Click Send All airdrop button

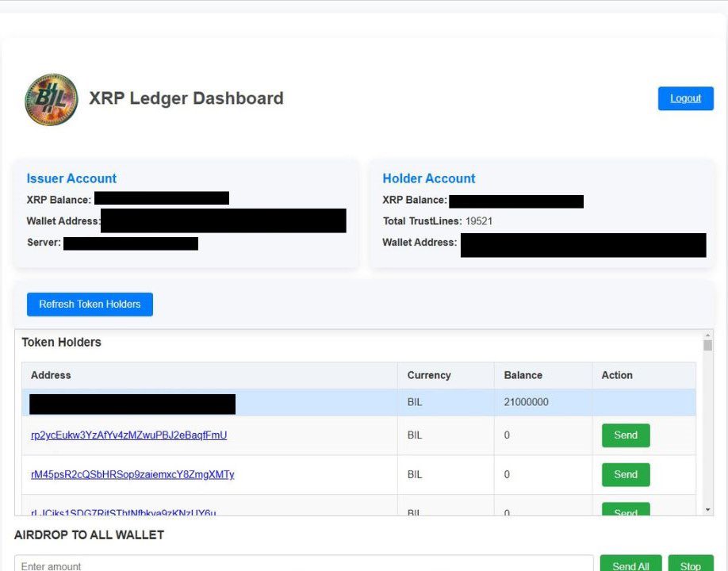pos(630,564)
